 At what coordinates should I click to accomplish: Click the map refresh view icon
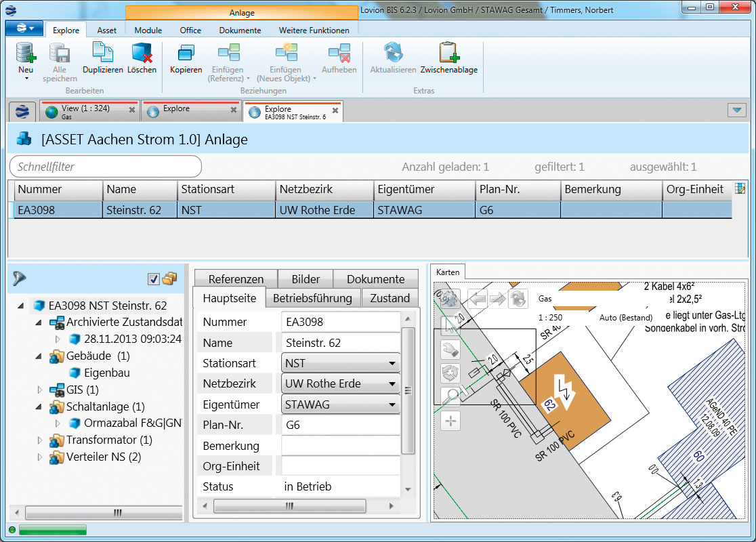[518, 299]
